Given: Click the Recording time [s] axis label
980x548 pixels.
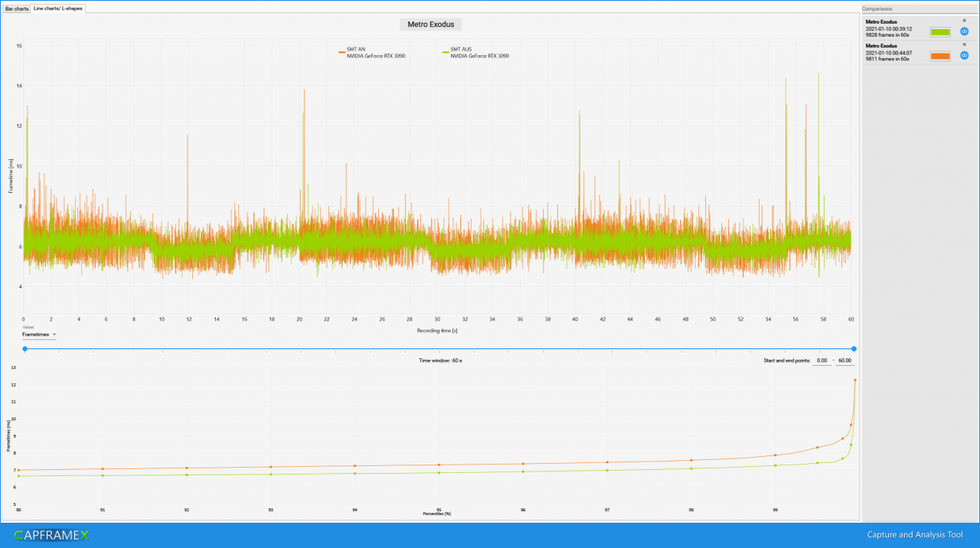Looking at the screenshot, I should click(437, 331).
